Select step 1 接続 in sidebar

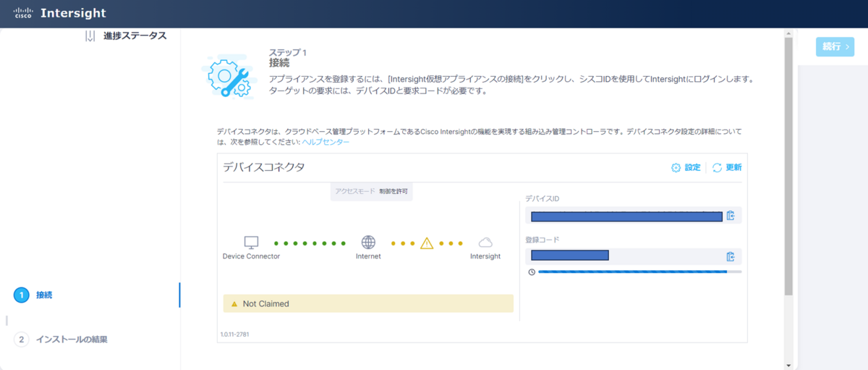(x=33, y=295)
